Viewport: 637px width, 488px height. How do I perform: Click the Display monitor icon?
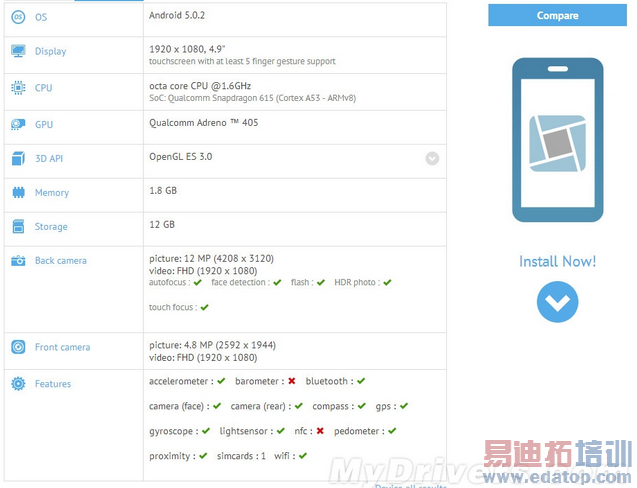click(18, 51)
